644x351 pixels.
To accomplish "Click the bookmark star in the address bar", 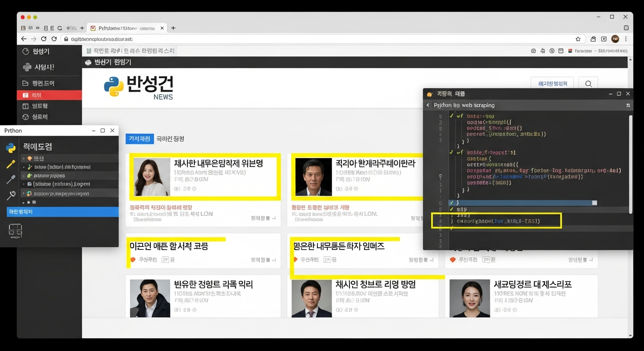I will click(578, 39).
